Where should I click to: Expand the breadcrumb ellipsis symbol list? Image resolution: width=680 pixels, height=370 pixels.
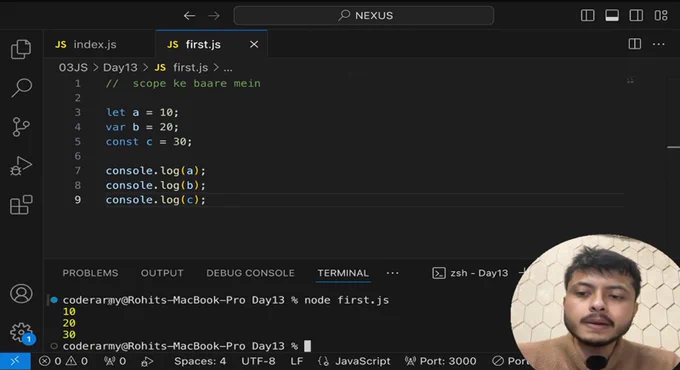click(x=228, y=68)
